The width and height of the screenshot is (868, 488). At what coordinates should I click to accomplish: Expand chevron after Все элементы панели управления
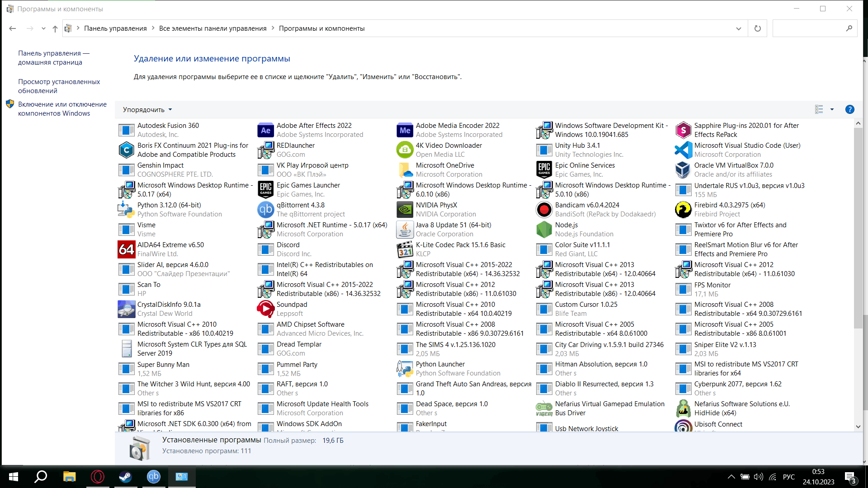pyautogui.click(x=273, y=28)
